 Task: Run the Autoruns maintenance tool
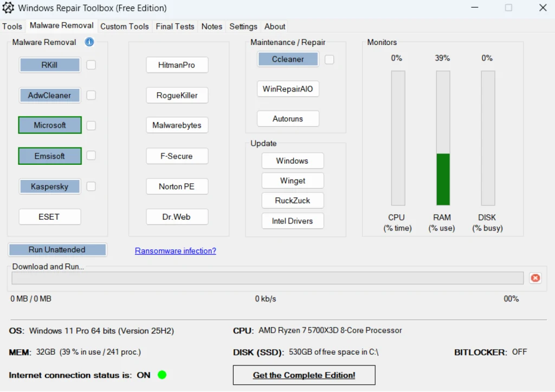point(288,119)
